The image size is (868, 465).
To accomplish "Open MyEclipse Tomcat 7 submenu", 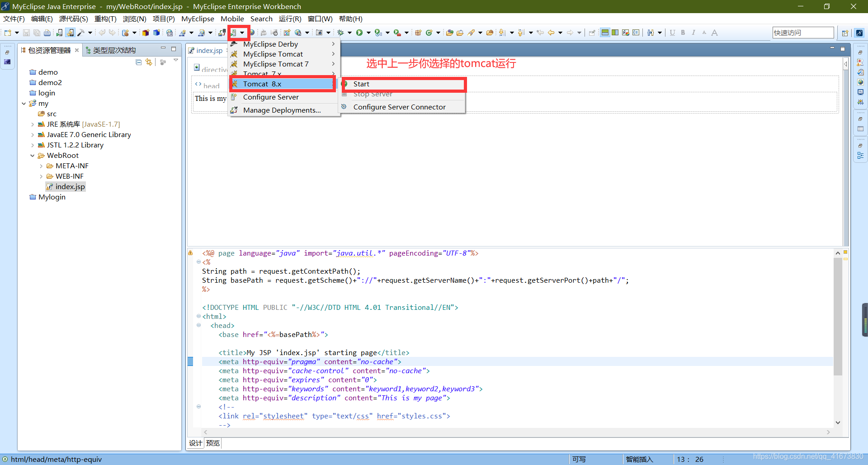I will point(283,64).
